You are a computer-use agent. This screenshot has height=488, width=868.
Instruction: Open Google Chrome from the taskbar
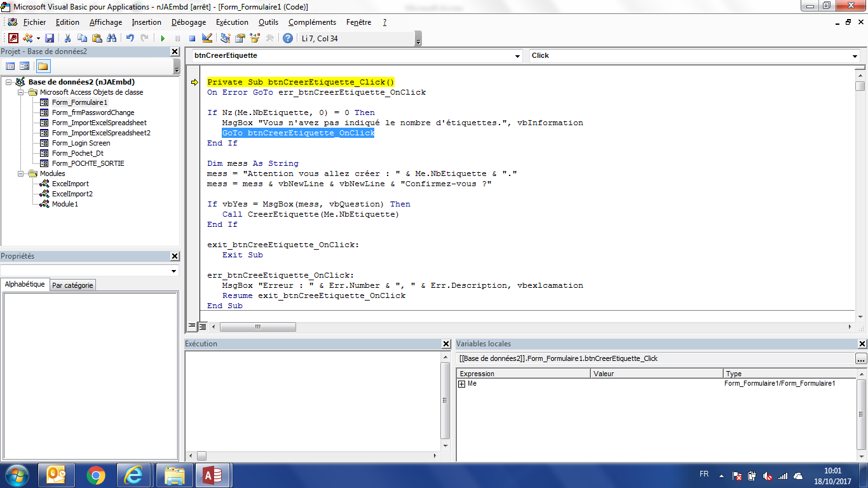click(96, 475)
